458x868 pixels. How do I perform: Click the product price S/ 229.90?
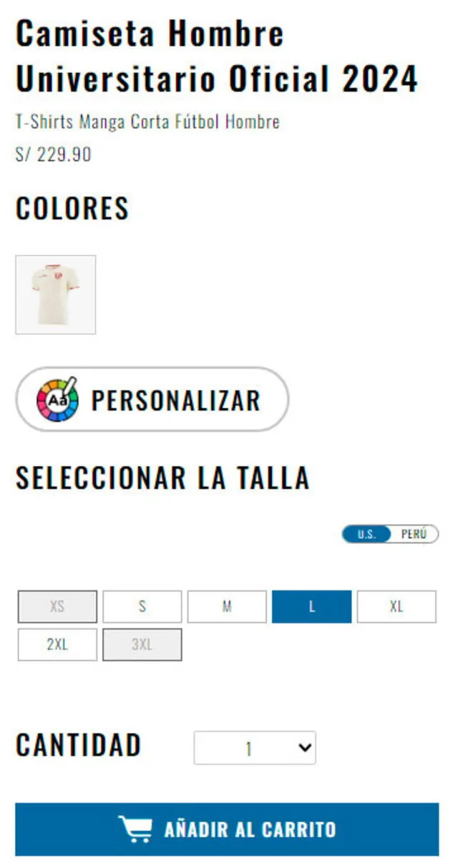[53, 155]
